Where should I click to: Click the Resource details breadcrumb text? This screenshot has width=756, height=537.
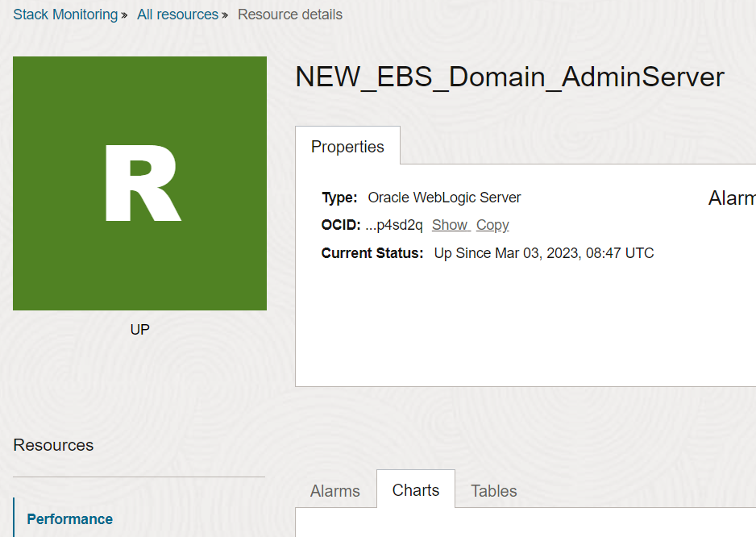(290, 15)
